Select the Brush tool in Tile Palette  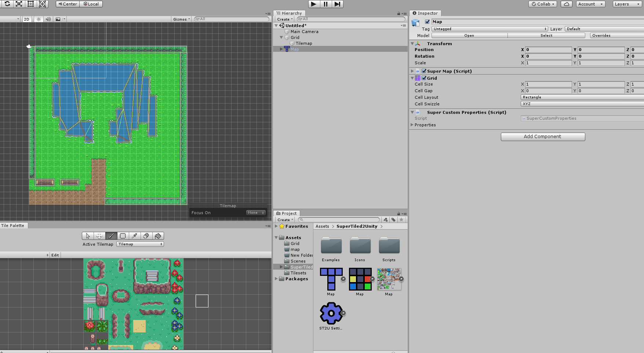point(111,236)
